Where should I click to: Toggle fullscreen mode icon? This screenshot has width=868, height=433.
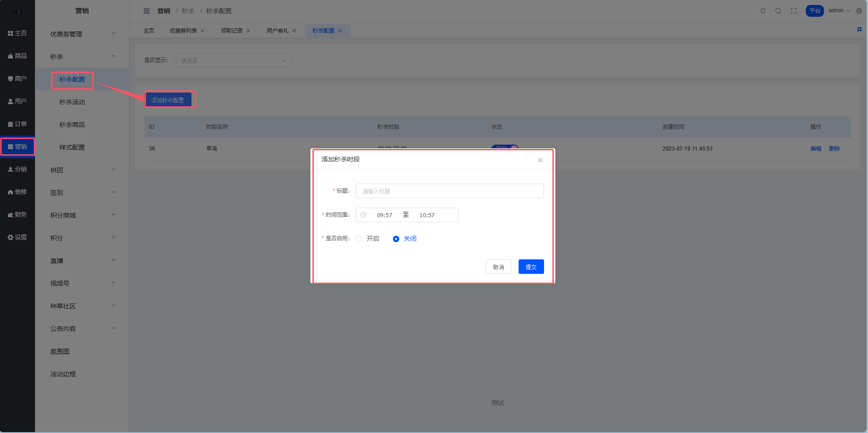tap(794, 11)
